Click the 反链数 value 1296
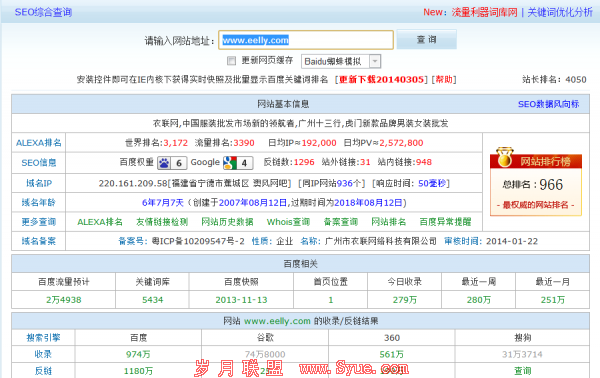600x378 pixels. (x=304, y=162)
